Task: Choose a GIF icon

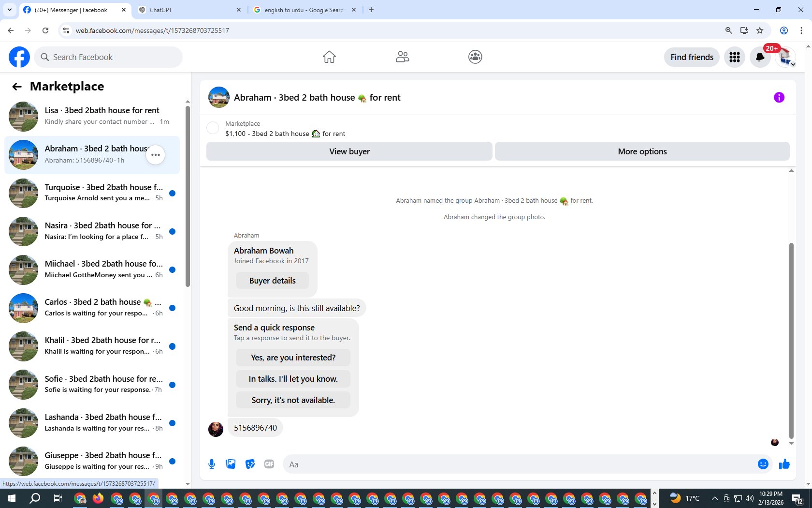Action: coord(269,464)
